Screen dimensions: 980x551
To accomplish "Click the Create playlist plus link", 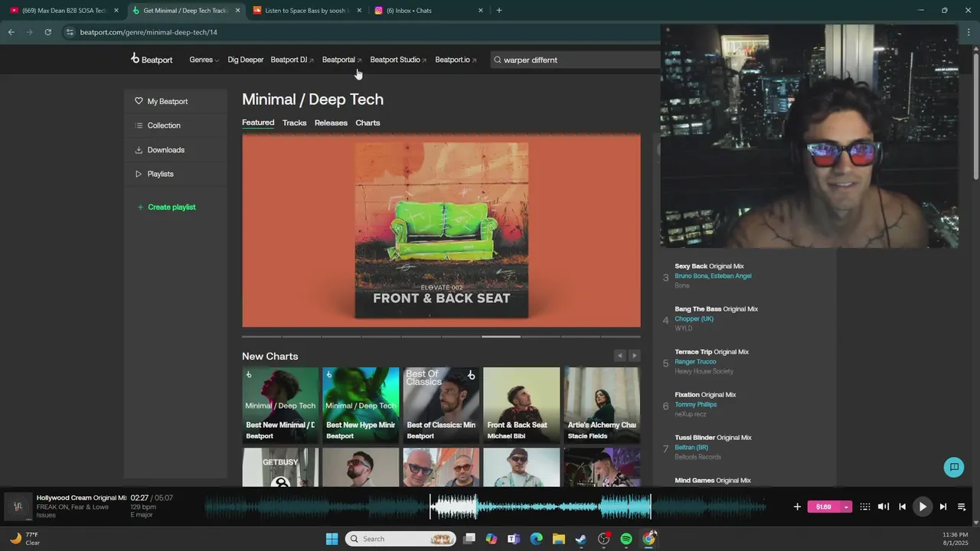I will pos(166,207).
